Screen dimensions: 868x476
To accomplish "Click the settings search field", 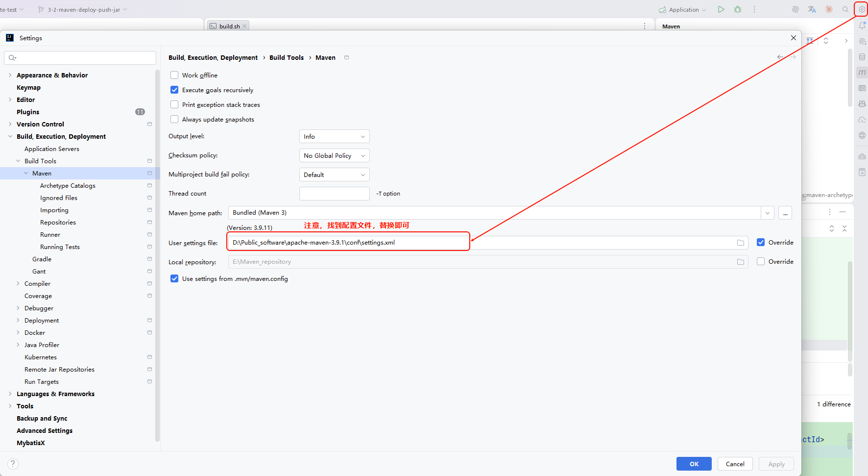I will [x=80, y=58].
